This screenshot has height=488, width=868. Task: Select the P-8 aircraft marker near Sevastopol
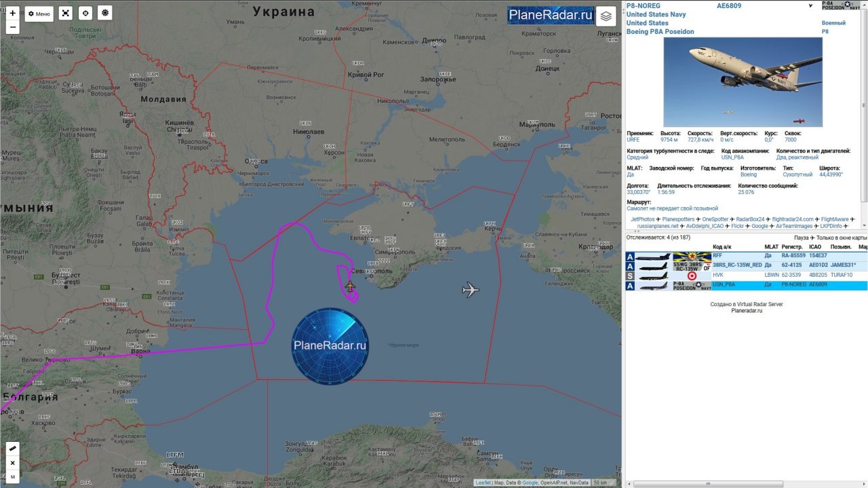[x=350, y=286]
